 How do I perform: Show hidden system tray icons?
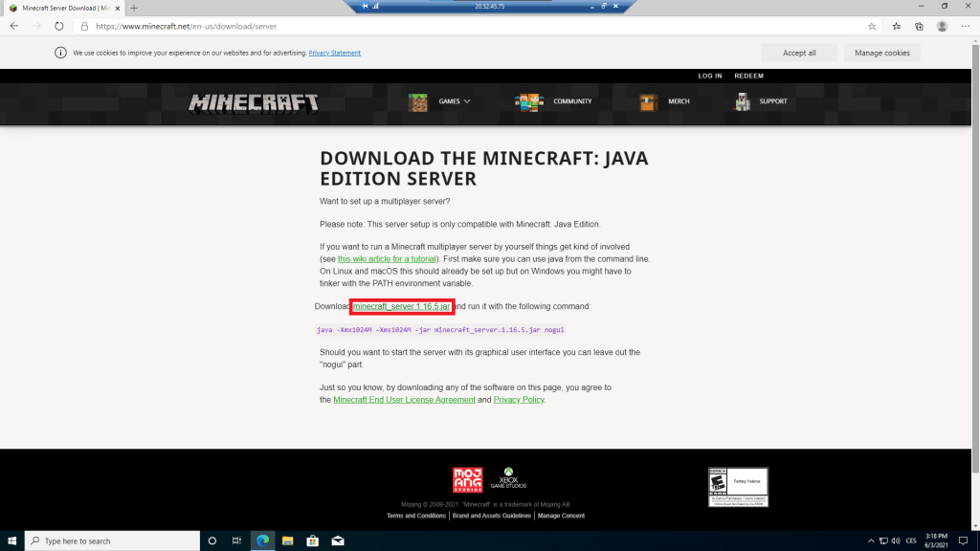871,540
